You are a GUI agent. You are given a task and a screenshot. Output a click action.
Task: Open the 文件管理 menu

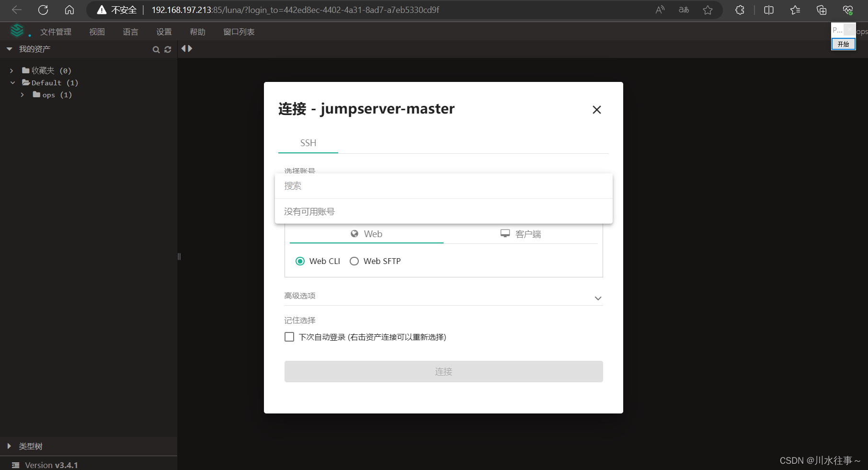point(56,32)
